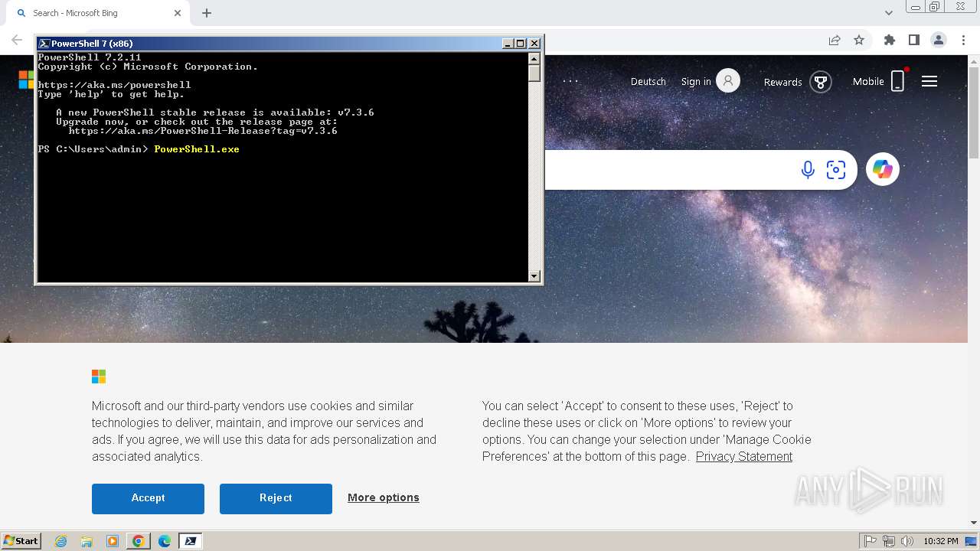This screenshot has width=980, height=551.
Task: Open Chrome tab search dropdown chevron
Action: [888, 13]
